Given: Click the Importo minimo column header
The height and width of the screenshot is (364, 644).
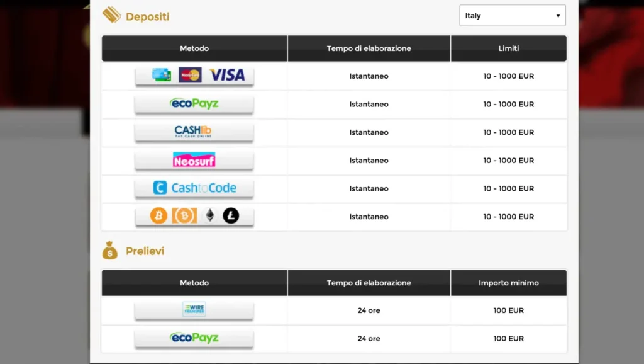Looking at the screenshot, I should [x=508, y=283].
